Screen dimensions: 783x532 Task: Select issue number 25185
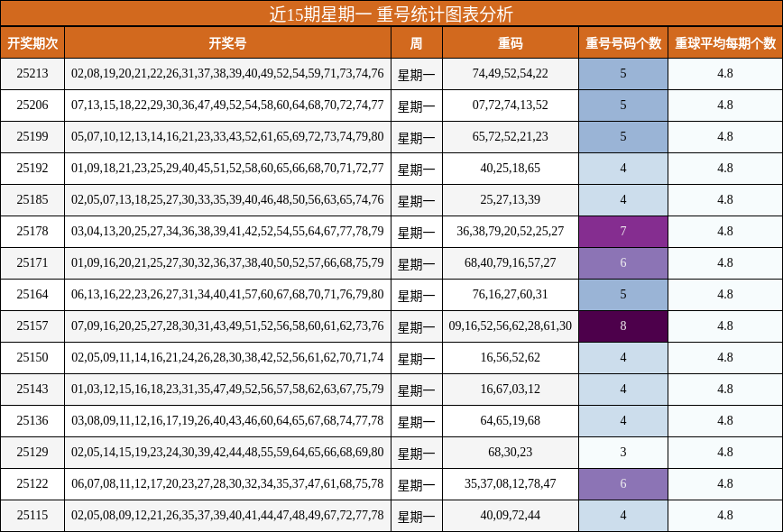32,199
